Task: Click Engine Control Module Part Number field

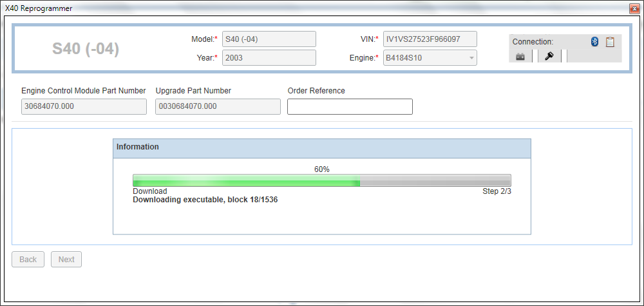Action: pyautogui.click(x=84, y=106)
